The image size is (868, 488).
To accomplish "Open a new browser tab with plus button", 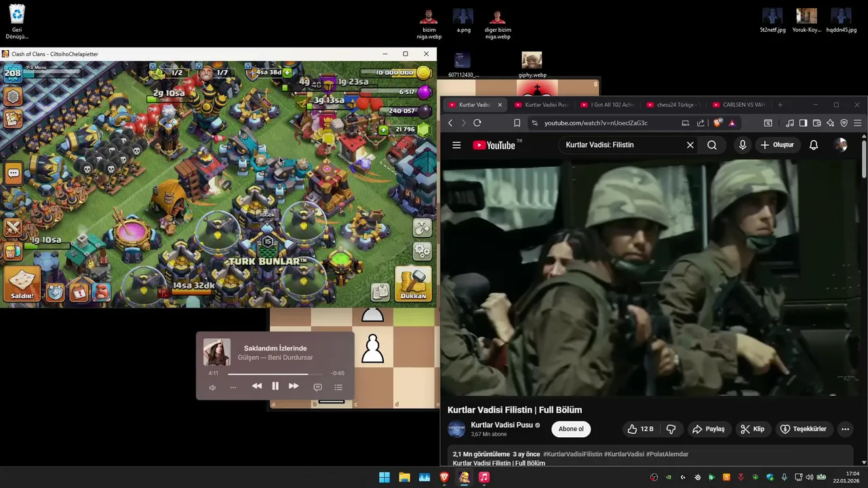I will [780, 105].
